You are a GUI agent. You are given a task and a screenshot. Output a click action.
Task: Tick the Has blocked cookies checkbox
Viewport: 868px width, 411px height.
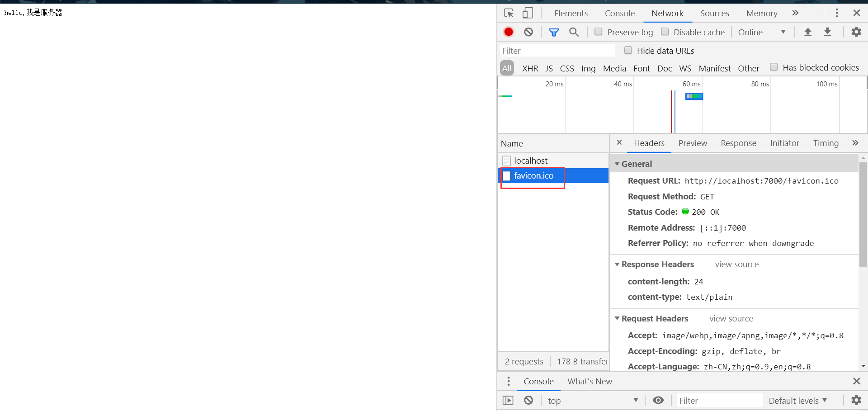point(774,67)
